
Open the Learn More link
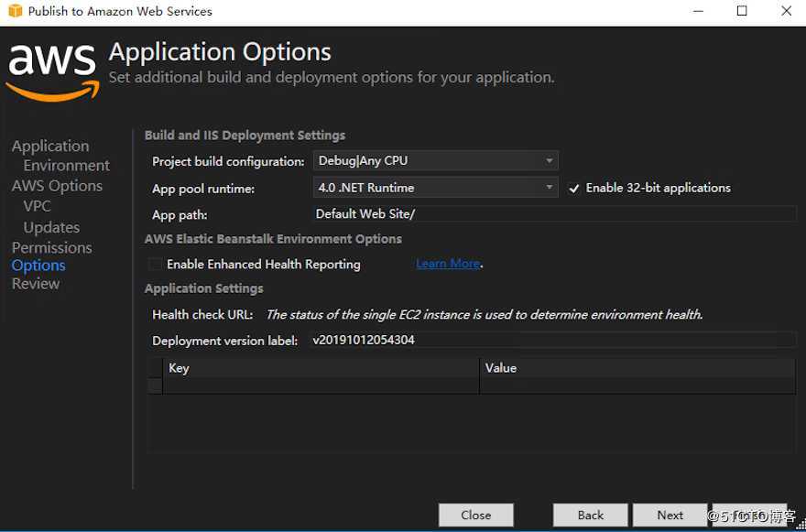click(448, 264)
